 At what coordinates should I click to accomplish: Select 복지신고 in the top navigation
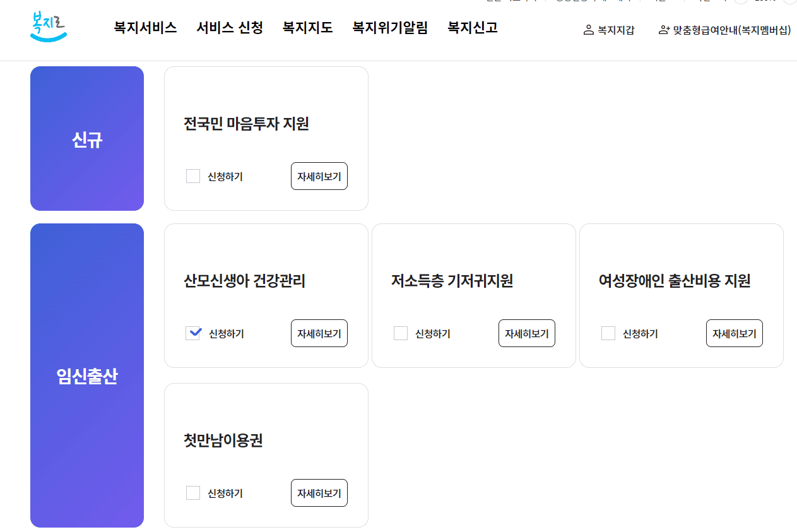tap(472, 28)
